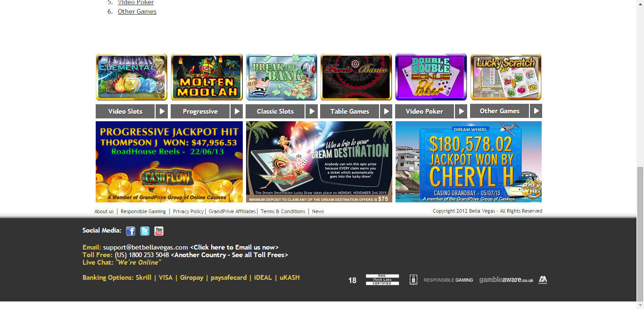
Task: Select the Progressive category button
Action: click(200, 111)
